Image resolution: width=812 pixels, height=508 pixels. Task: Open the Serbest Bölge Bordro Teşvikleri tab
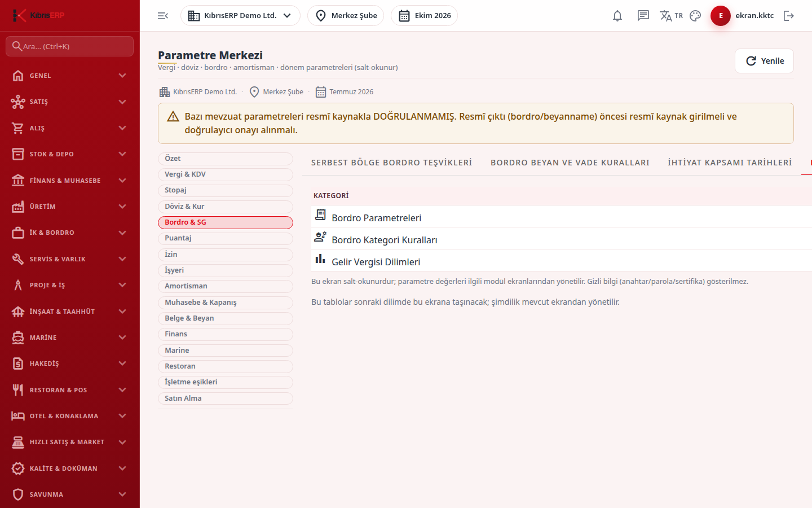(392, 163)
